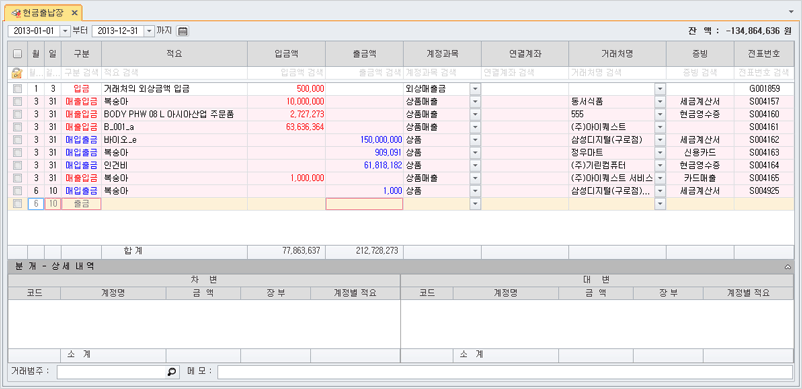The width and height of the screenshot is (802, 389).
Task: Sort by the 입금액 column header
Action: click(286, 54)
